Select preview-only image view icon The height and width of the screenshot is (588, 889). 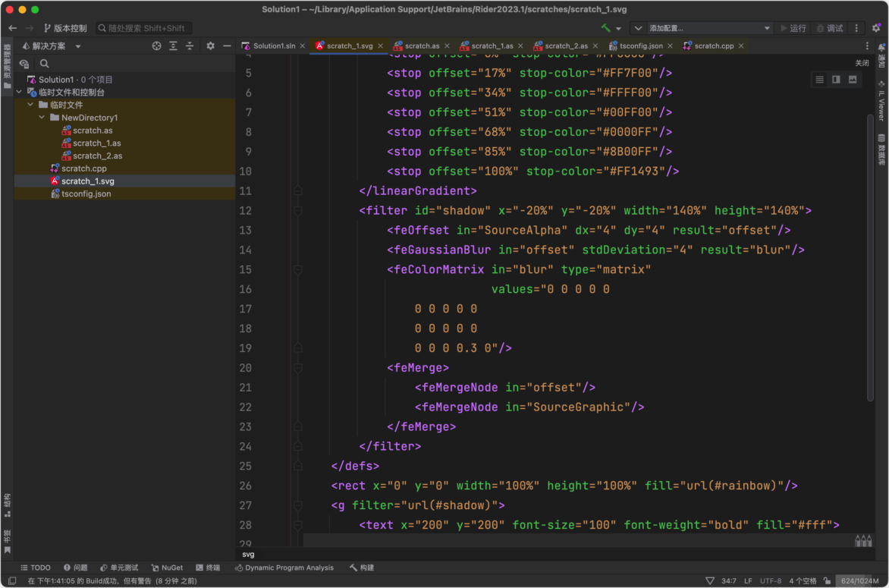[853, 80]
